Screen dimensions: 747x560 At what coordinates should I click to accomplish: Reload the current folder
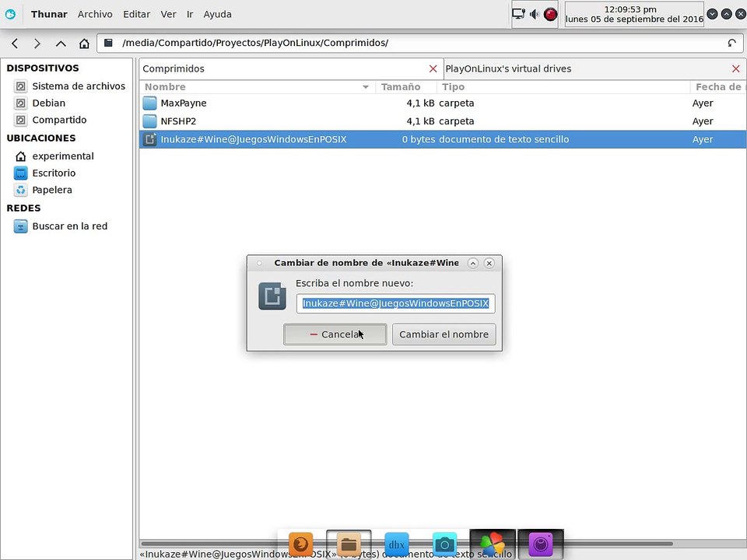(x=731, y=43)
